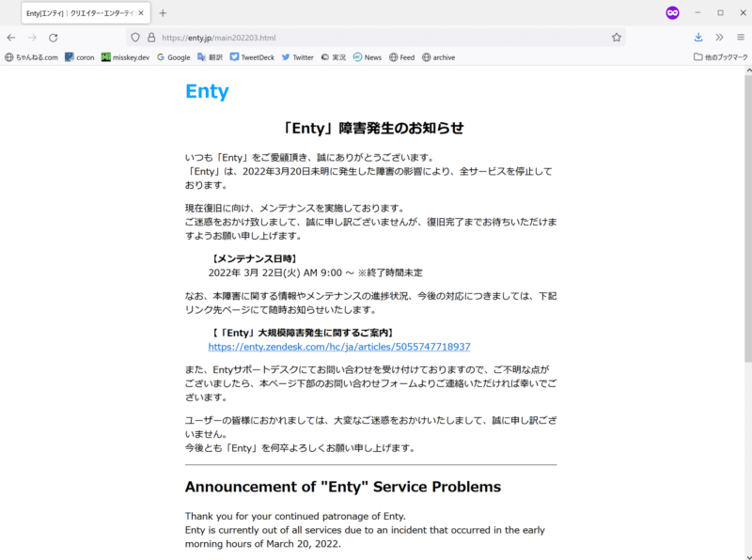Open the 他のブックマーク folder
This screenshot has width=752, height=560.
tap(720, 57)
